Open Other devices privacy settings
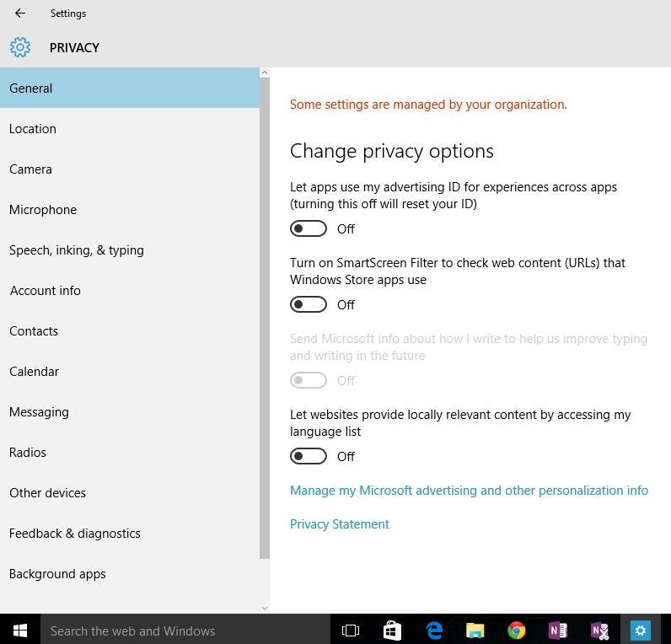The width and height of the screenshot is (671, 644). (130, 492)
